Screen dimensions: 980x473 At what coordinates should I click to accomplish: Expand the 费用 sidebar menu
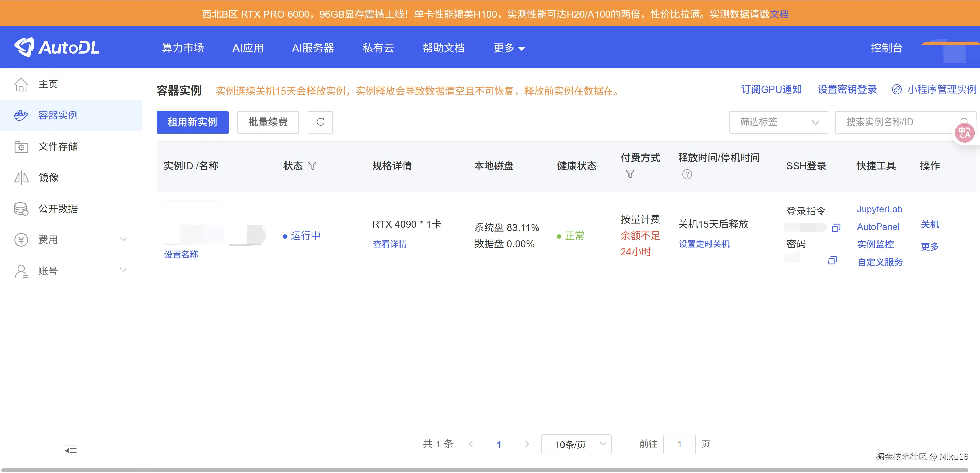[48, 240]
